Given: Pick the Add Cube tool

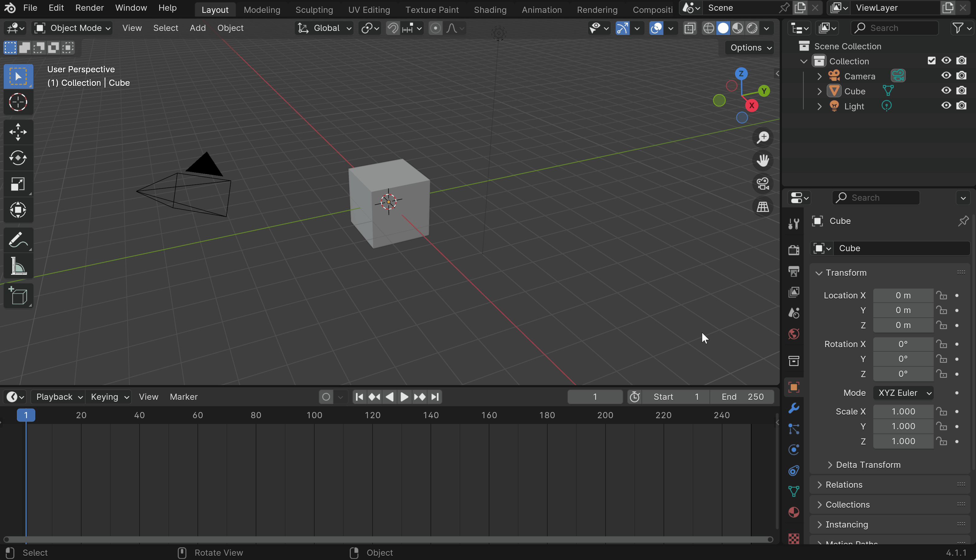Looking at the screenshot, I should (x=18, y=296).
